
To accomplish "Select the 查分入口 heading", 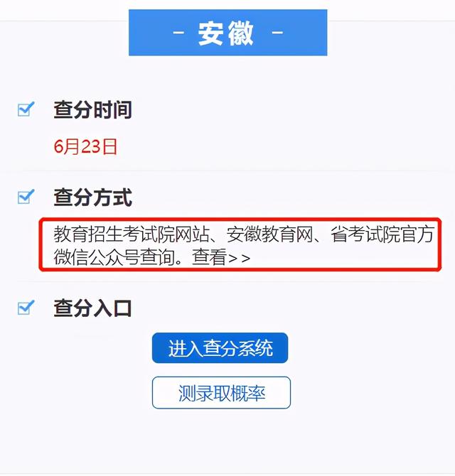I will point(92,308).
